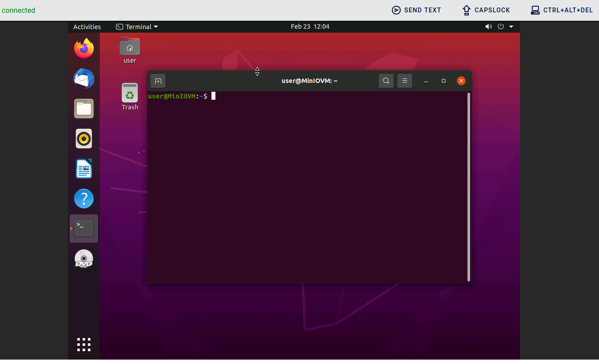Show the applications grid
The image size is (599, 364).
[84, 345]
